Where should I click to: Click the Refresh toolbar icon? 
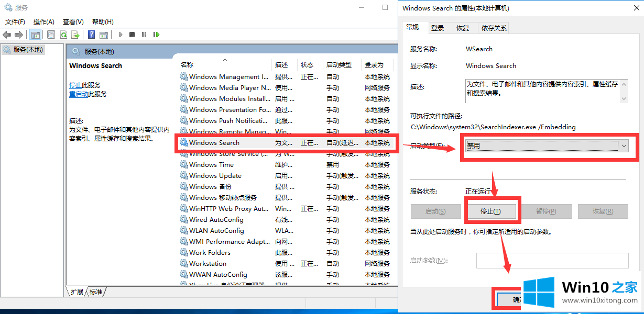tap(63, 35)
